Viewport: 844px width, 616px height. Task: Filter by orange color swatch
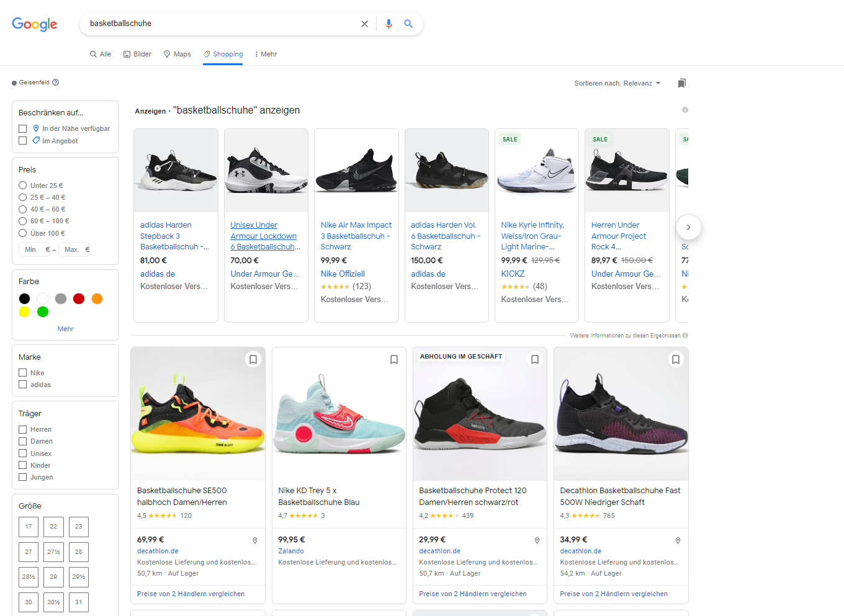point(97,299)
